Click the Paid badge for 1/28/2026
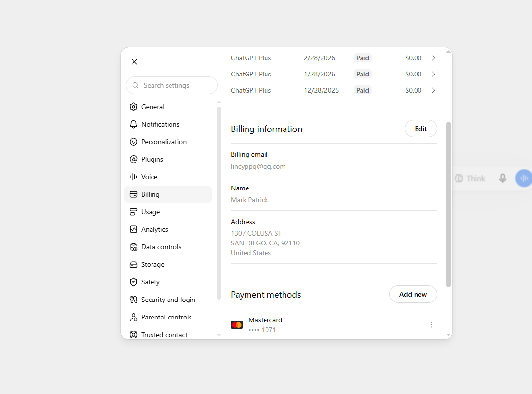 pyautogui.click(x=362, y=74)
